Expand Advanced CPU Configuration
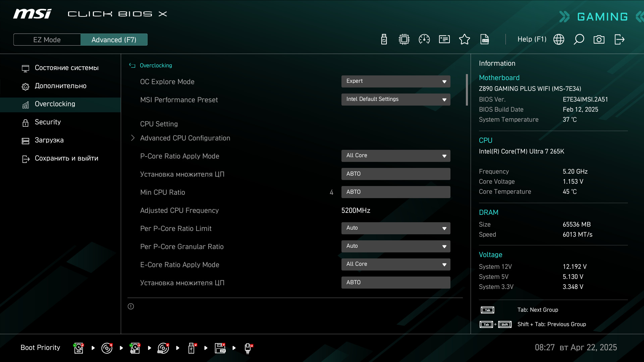 185,138
